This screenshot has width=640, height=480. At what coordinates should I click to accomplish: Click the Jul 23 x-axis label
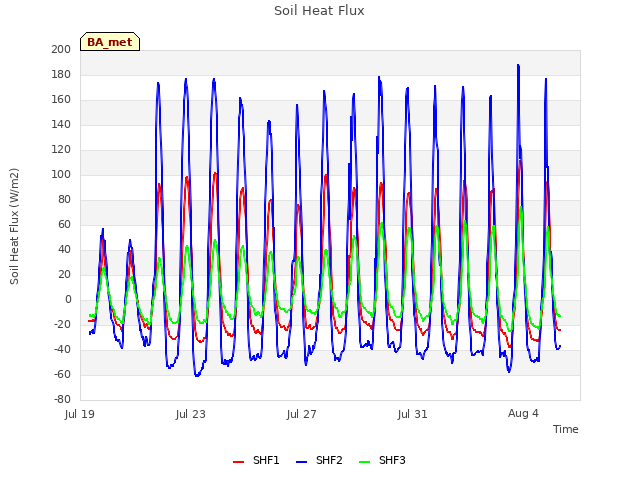191,414
